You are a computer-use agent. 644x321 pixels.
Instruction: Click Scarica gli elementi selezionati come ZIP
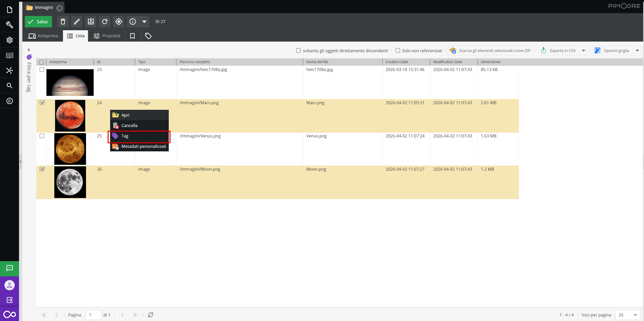pyautogui.click(x=490, y=50)
